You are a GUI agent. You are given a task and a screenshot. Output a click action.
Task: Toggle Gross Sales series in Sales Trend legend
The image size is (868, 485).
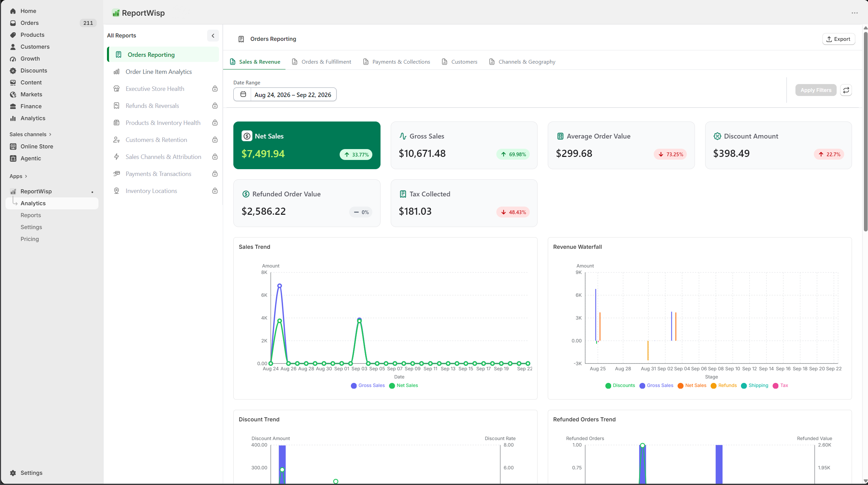click(368, 385)
